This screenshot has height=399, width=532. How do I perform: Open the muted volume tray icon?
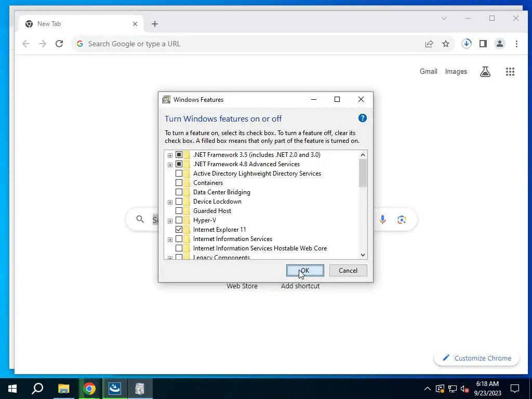[464, 389]
